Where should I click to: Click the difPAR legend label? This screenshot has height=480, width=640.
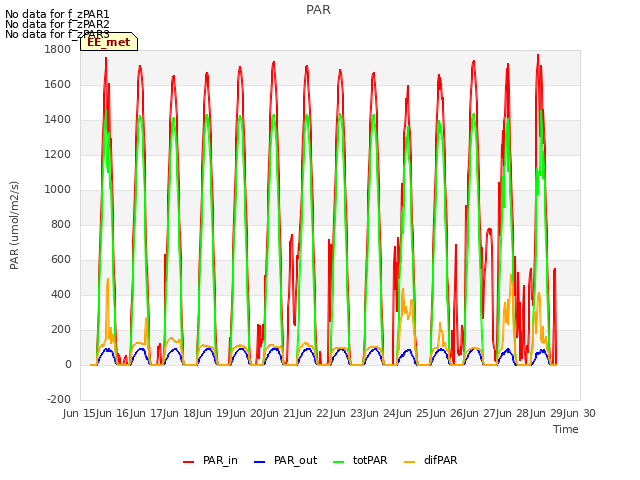tap(440, 460)
